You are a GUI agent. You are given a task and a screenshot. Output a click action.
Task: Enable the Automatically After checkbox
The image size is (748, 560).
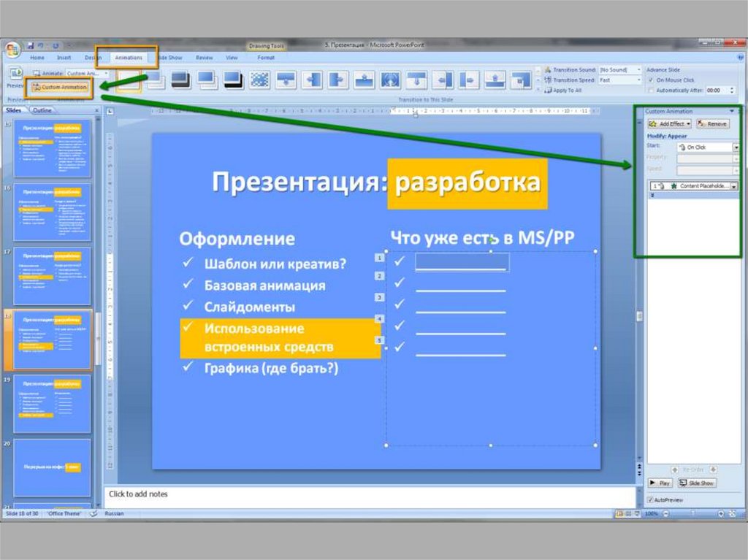point(651,90)
